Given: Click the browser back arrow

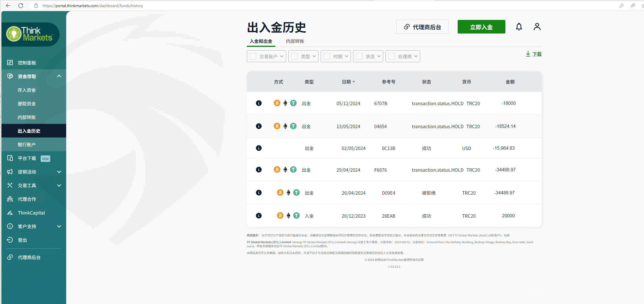Looking at the screenshot, I should (8, 6).
